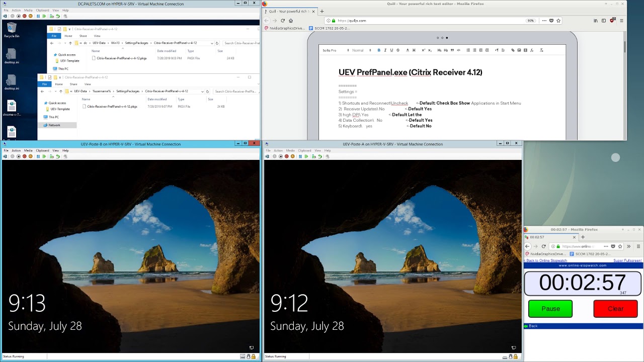Pause the online stopwatch

[550, 309]
